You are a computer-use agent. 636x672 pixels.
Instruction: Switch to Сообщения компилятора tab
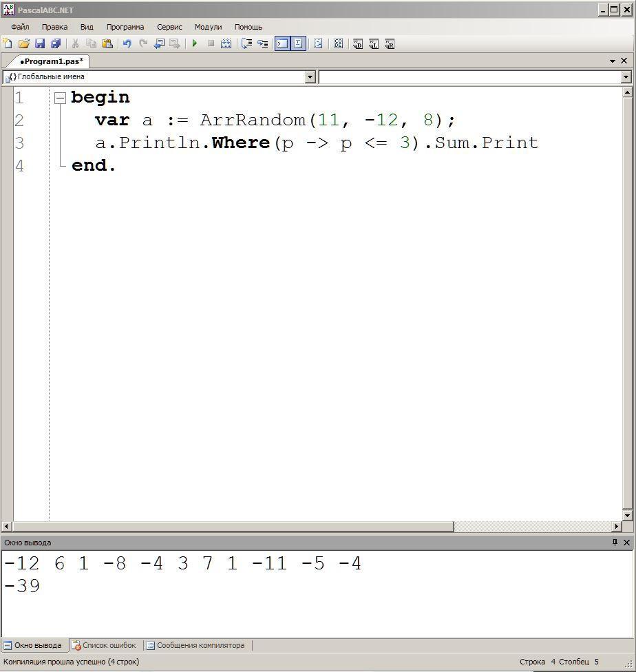[196, 645]
